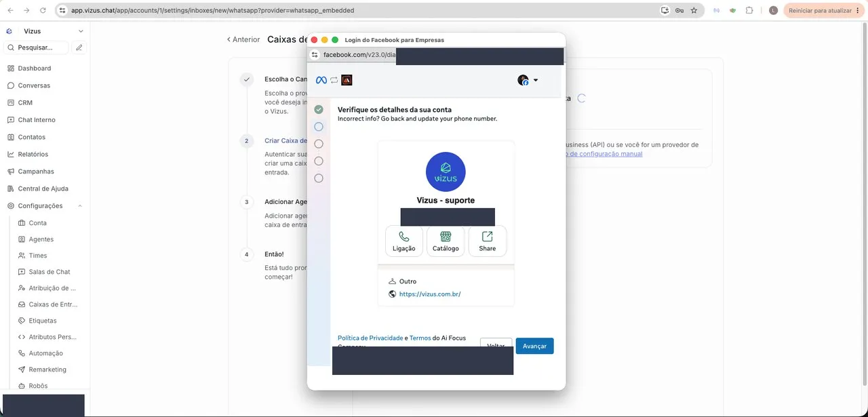Open Contatos in sidebar
This screenshot has height=417, width=868.
pos(31,137)
